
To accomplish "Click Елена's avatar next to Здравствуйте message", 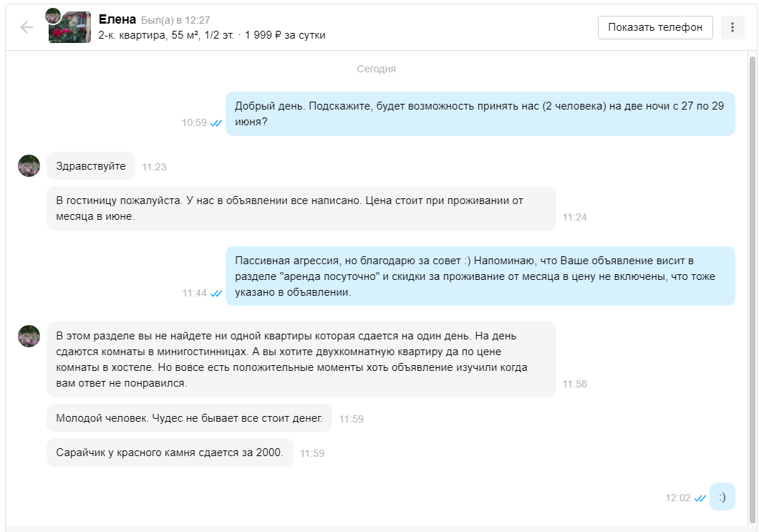I will pos(29,166).
